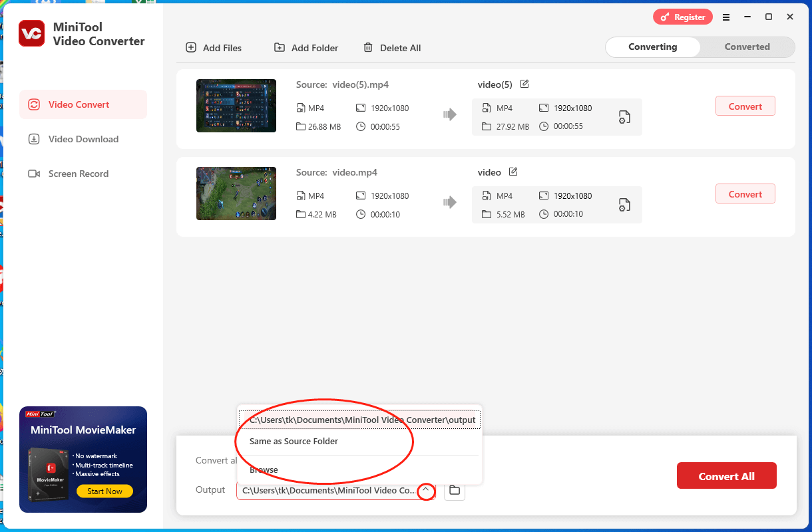
Task: Switch to the Converted tab
Action: (x=747, y=47)
